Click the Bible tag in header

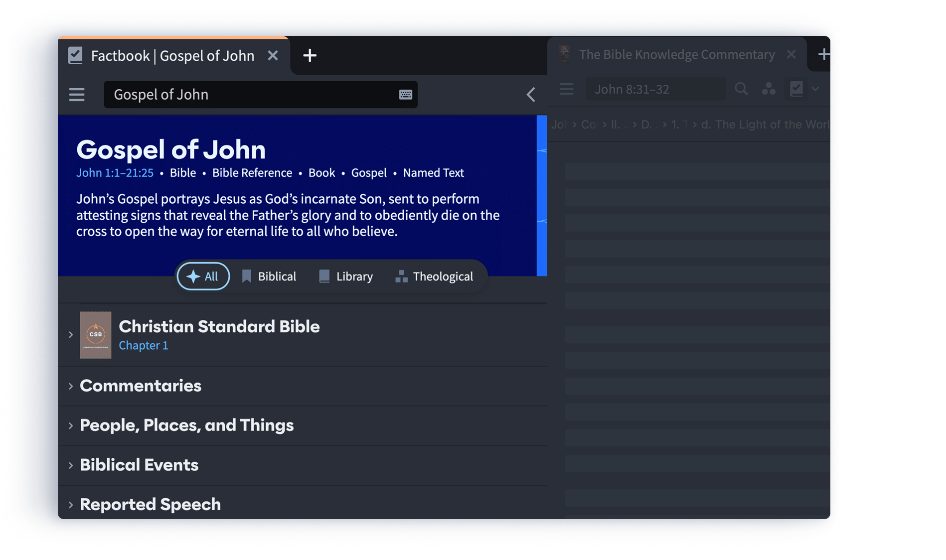click(183, 173)
